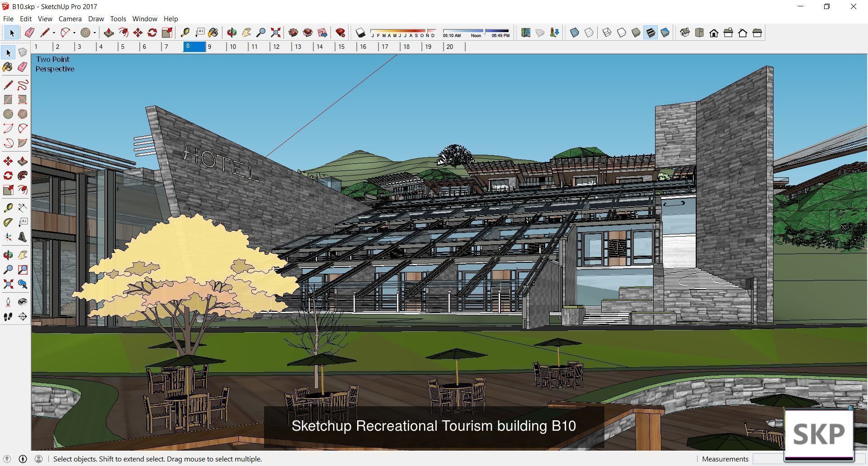Viewport: 868px width, 466px height.
Task: Click the geo-location status bar icon
Action: tap(7, 459)
